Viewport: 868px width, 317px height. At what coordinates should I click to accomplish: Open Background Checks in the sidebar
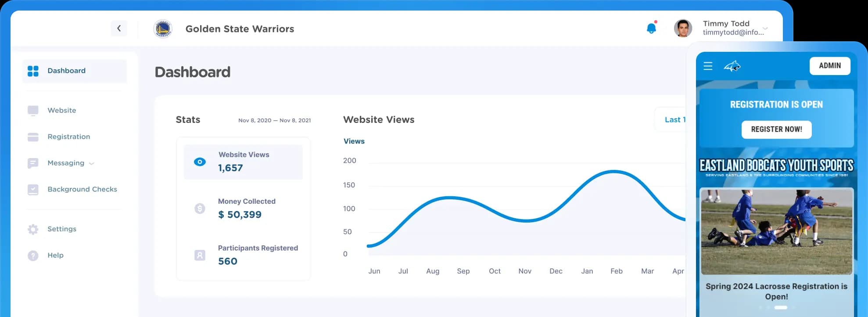(x=82, y=189)
